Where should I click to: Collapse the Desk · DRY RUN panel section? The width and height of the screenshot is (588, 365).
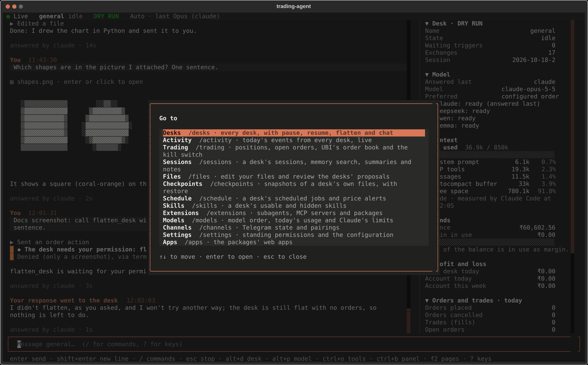[x=454, y=24]
